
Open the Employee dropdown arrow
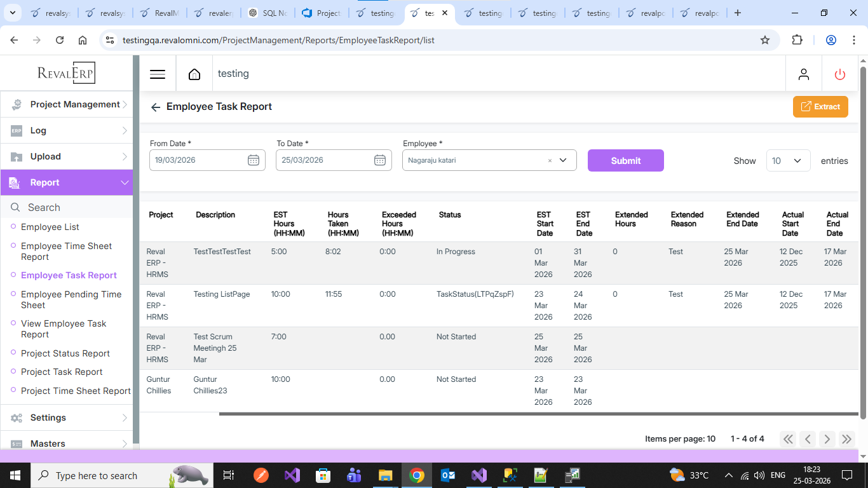tap(563, 160)
